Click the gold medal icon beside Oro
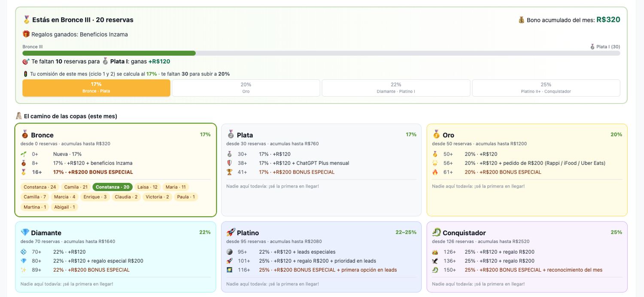The image size is (644, 297). click(436, 134)
